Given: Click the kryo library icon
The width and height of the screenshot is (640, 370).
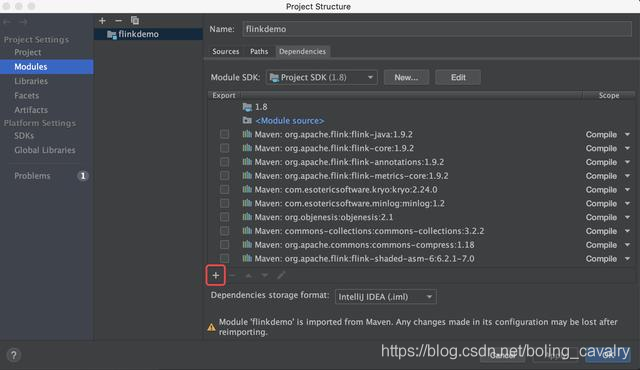Looking at the screenshot, I should [247, 189].
